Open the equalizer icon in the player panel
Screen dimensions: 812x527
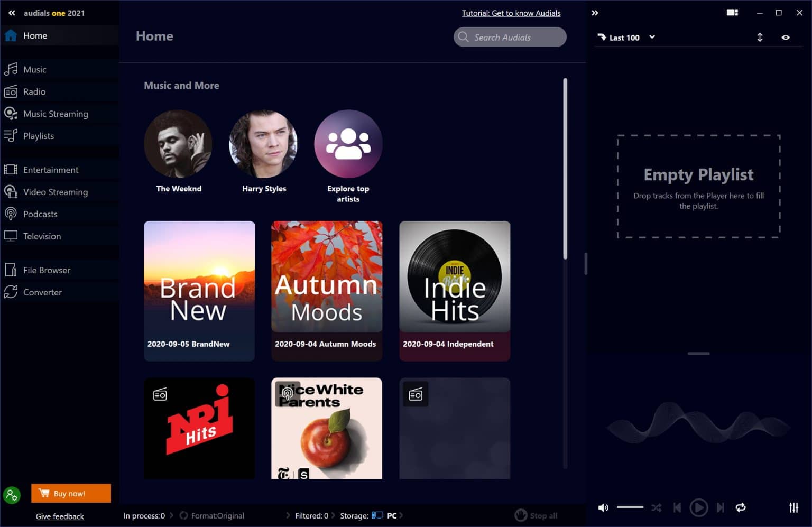tap(793, 507)
